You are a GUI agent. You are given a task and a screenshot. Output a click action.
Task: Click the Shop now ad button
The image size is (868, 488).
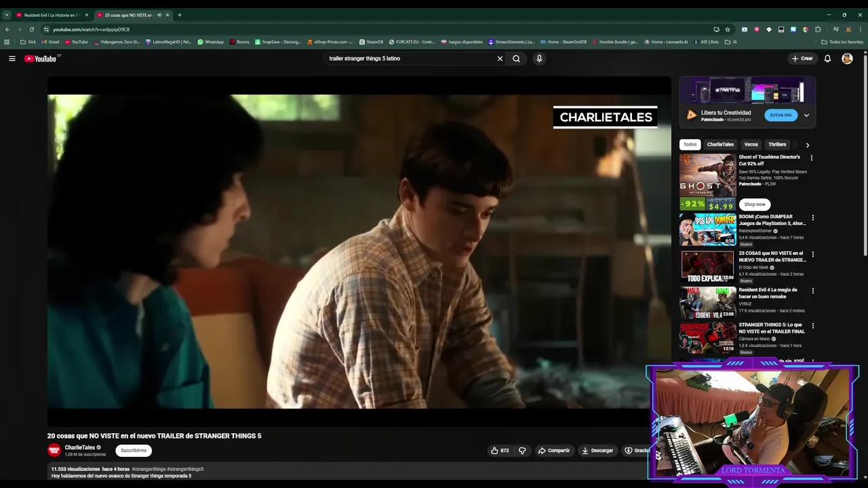click(755, 204)
